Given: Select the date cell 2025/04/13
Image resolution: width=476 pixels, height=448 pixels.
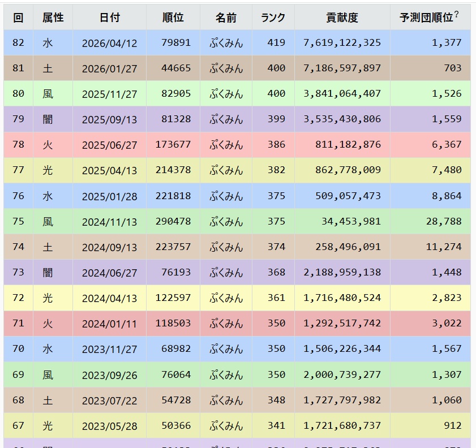Looking at the screenshot, I should click(109, 170).
